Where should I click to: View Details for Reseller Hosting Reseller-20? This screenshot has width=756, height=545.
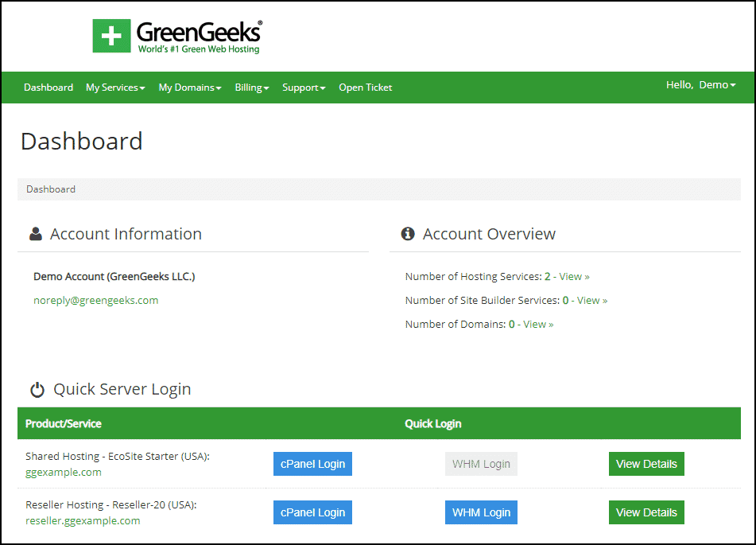pyautogui.click(x=646, y=512)
